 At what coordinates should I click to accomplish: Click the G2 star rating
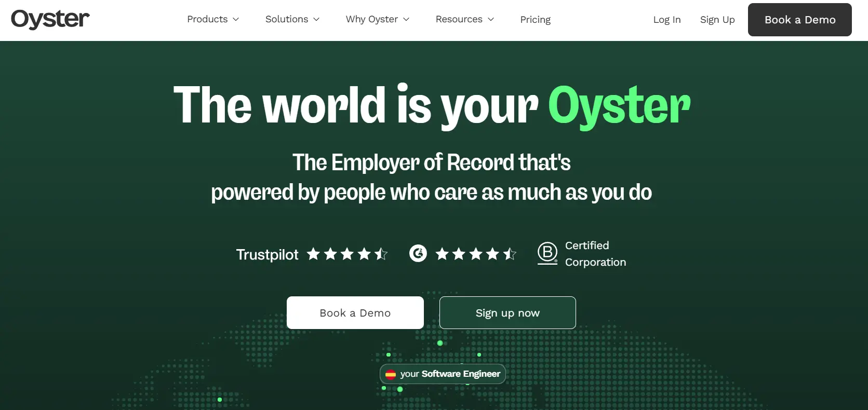(x=475, y=254)
